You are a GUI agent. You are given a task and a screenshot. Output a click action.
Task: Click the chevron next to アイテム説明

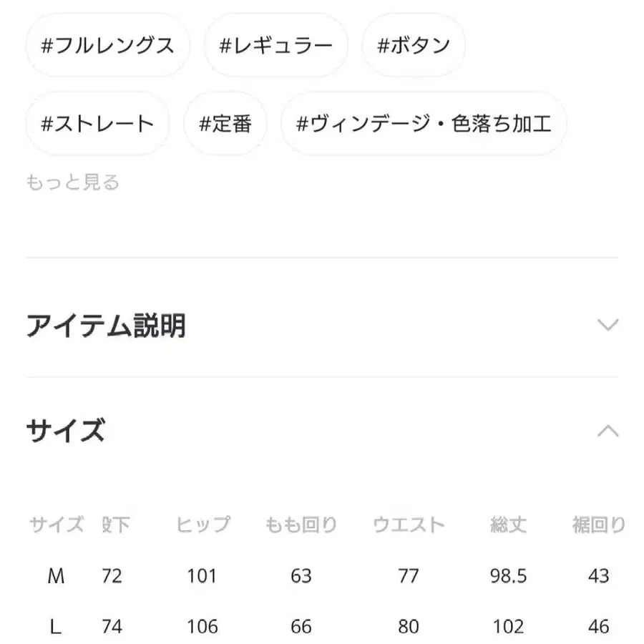point(608,326)
